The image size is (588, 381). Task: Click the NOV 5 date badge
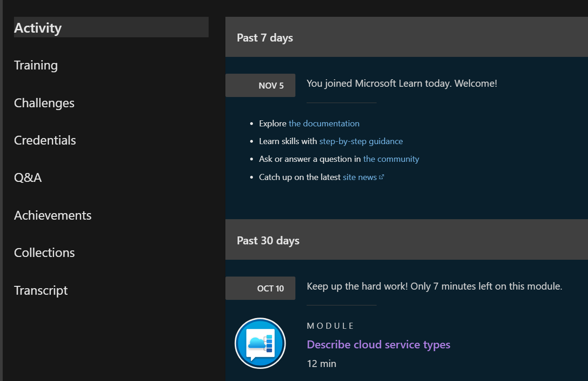point(260,85)
